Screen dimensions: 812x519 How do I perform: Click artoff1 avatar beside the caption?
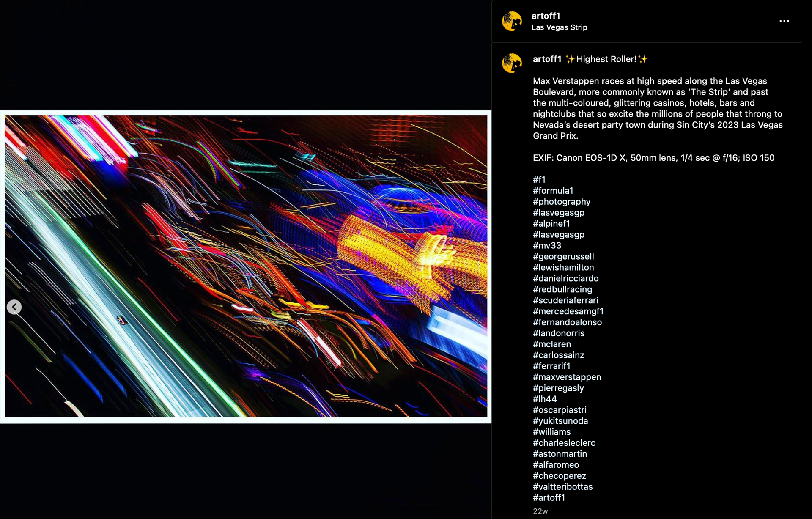pyautogui.click(x=512, y=63)
